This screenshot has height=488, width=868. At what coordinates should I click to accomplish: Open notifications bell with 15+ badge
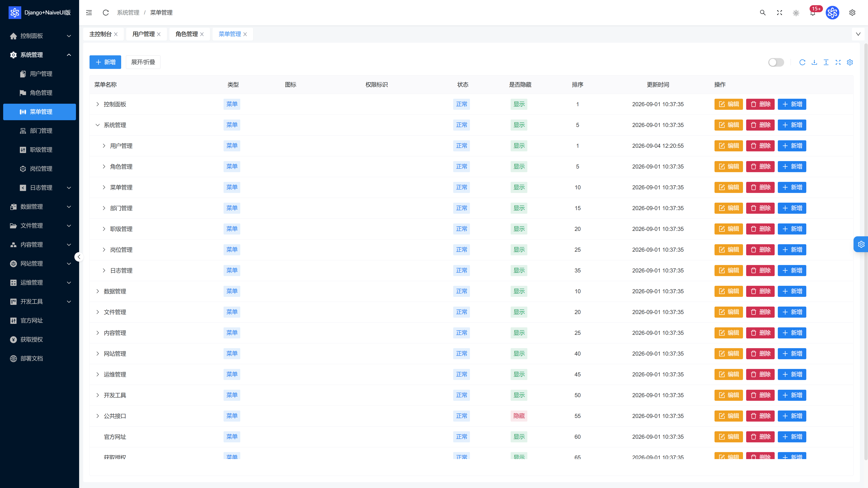tap(813, 13)
